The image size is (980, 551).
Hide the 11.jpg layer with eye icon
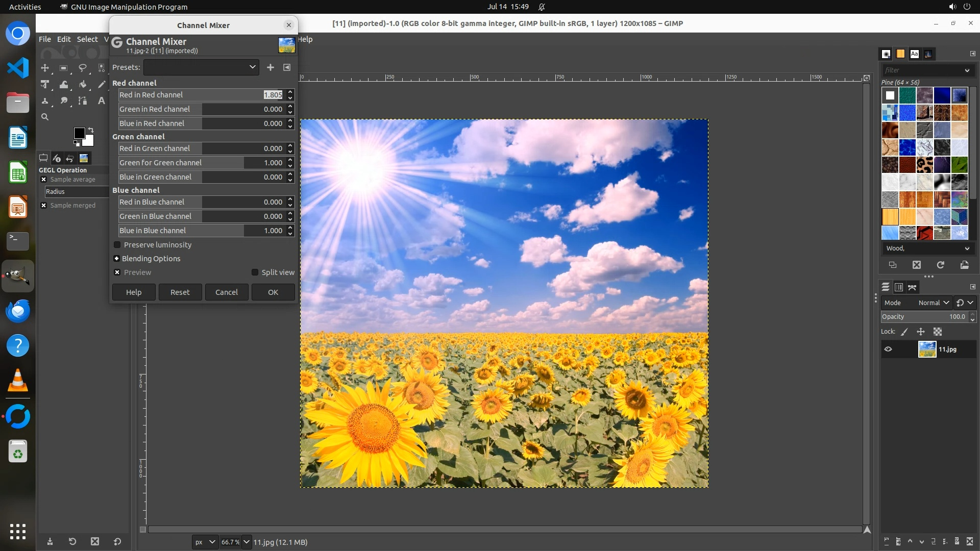888,349
